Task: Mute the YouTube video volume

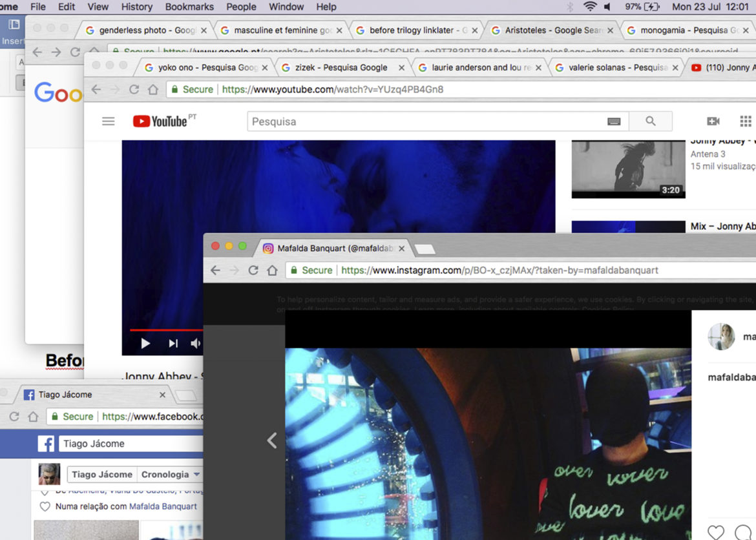Action: tap(195, 344)
